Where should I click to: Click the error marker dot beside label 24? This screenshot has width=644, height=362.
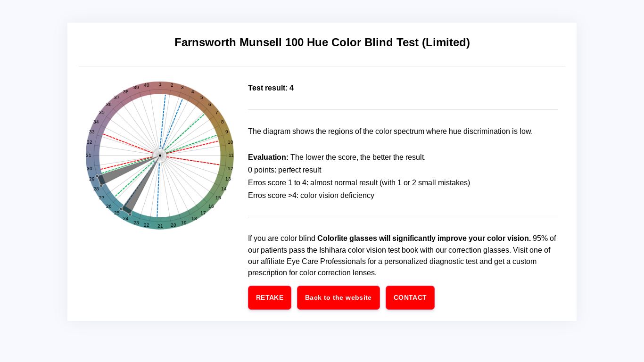[x=130, y=214]
